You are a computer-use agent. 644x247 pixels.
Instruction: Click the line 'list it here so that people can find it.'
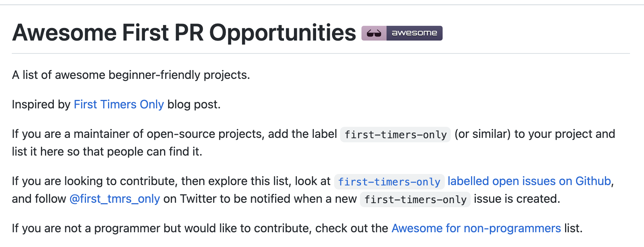point(107,152)
